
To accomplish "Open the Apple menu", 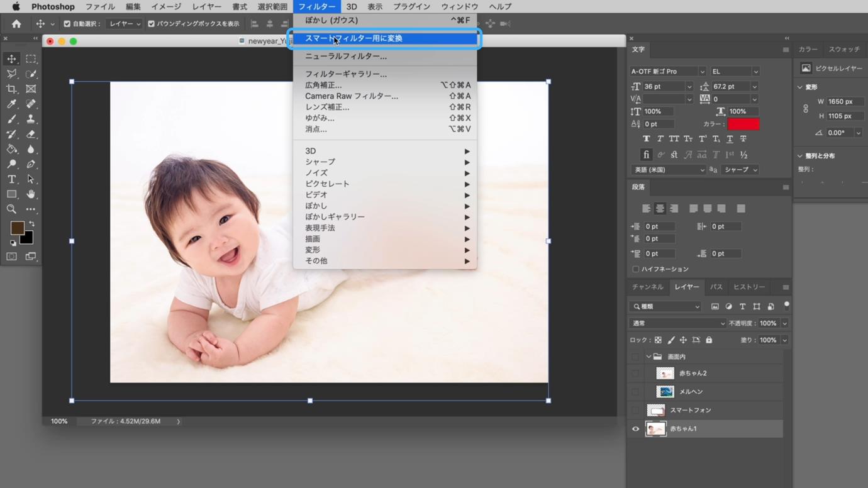I will (x=16, y=6).
